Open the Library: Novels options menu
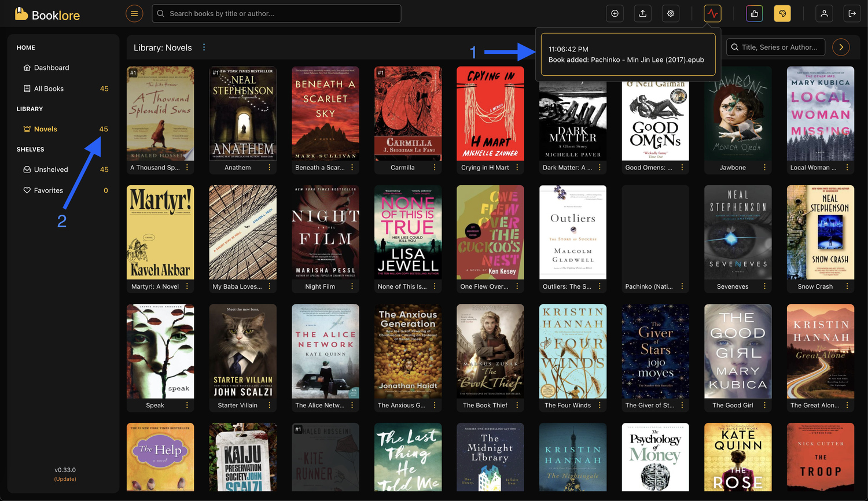Image resolution: width=868 pixels, height=501 pixels. [204, 47]
